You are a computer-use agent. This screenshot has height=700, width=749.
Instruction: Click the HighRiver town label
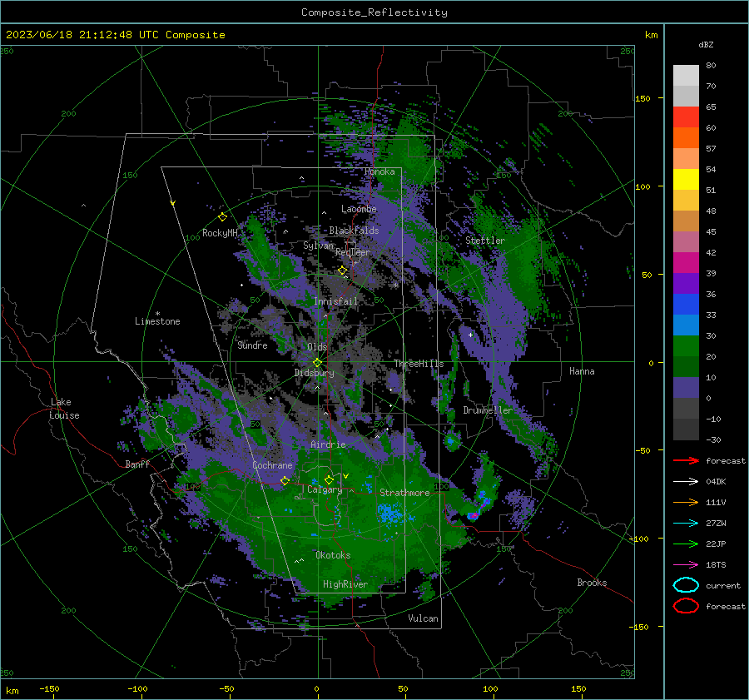[345, 584]
